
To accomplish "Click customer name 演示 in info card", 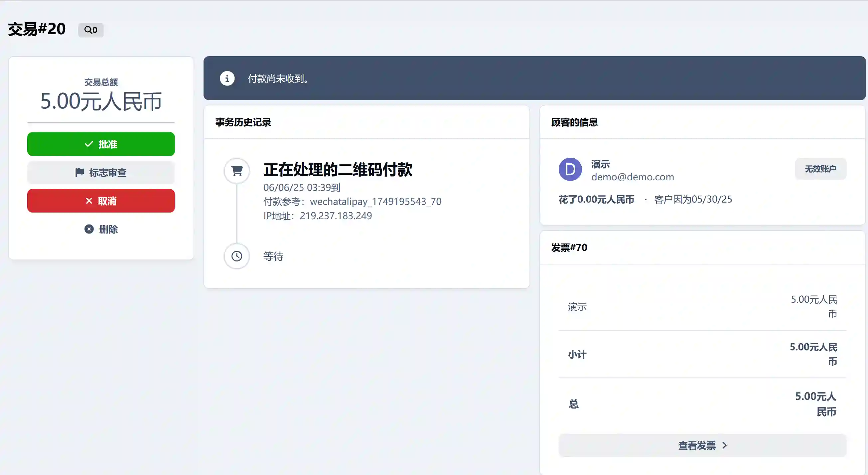I will [601, 164].
